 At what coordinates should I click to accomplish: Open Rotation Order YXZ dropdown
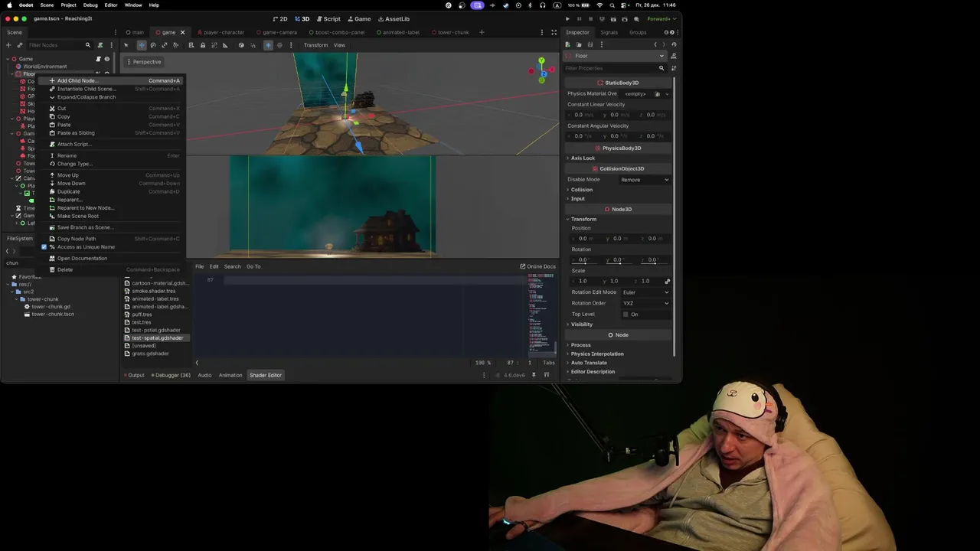pos(645,303)
